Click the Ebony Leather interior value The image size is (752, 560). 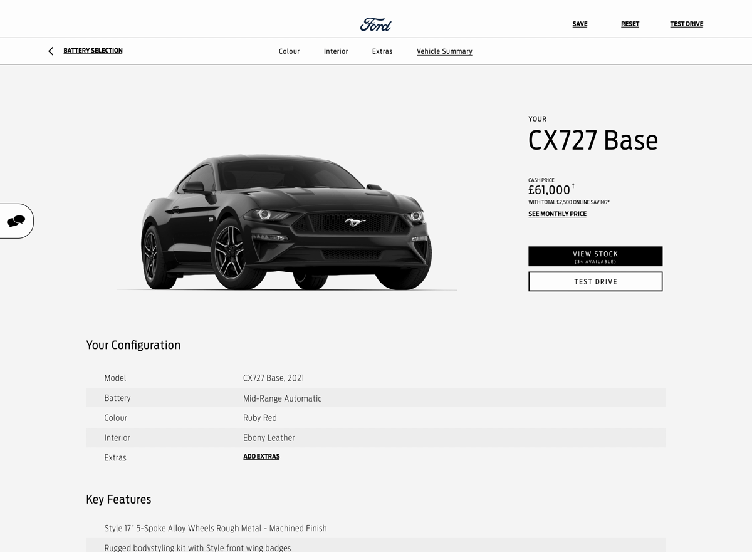269,438
